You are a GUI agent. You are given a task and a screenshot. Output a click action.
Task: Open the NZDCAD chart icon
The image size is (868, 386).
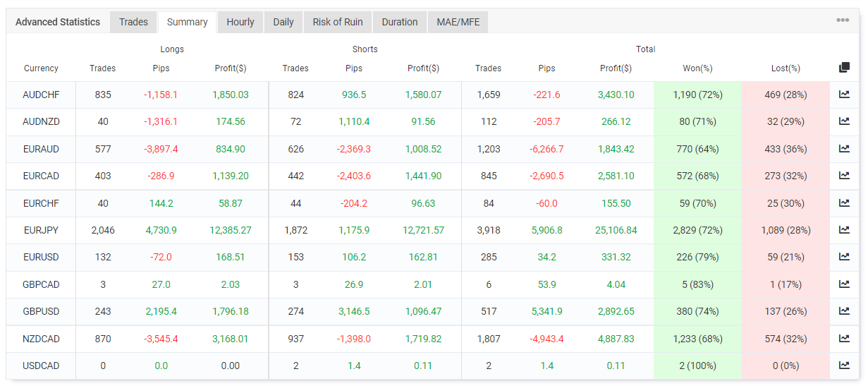click(844, 339)
